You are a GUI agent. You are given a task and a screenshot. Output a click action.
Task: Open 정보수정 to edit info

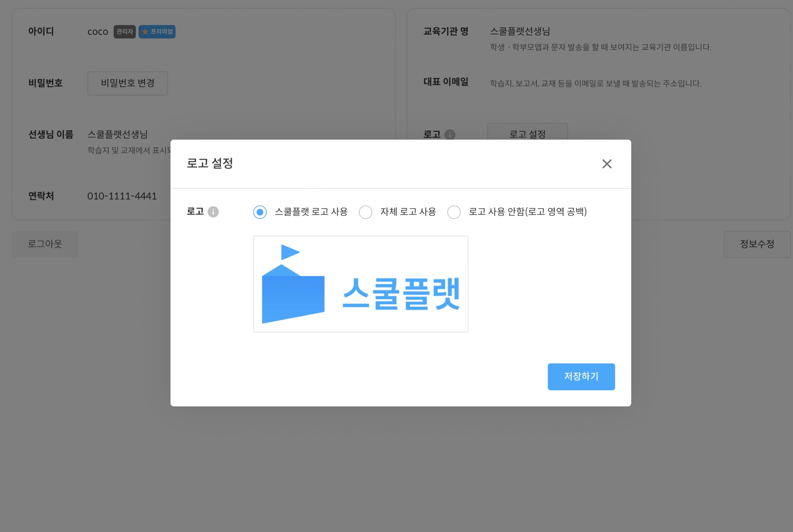757,244
